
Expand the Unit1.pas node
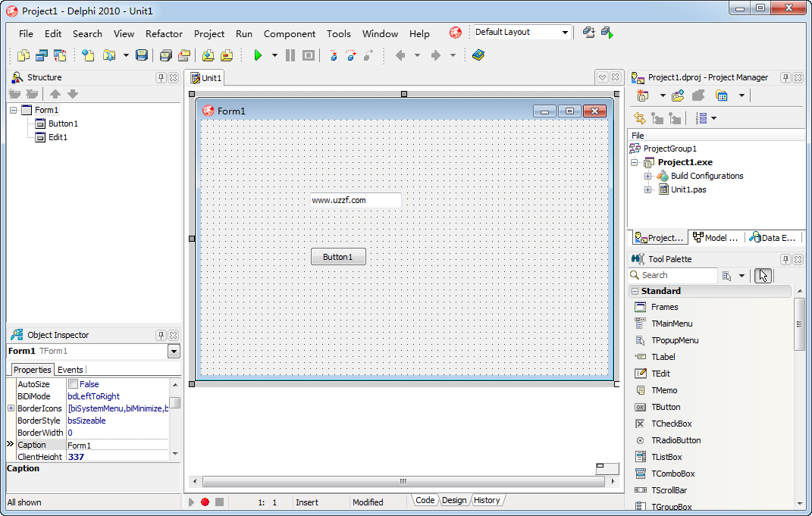click(647, 190)
